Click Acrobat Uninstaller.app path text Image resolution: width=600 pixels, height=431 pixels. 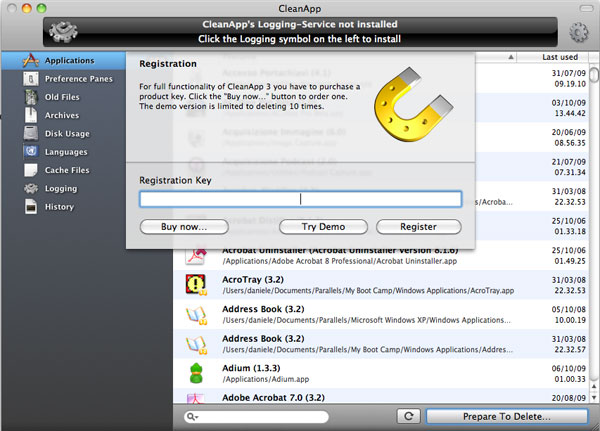point(339,261)
